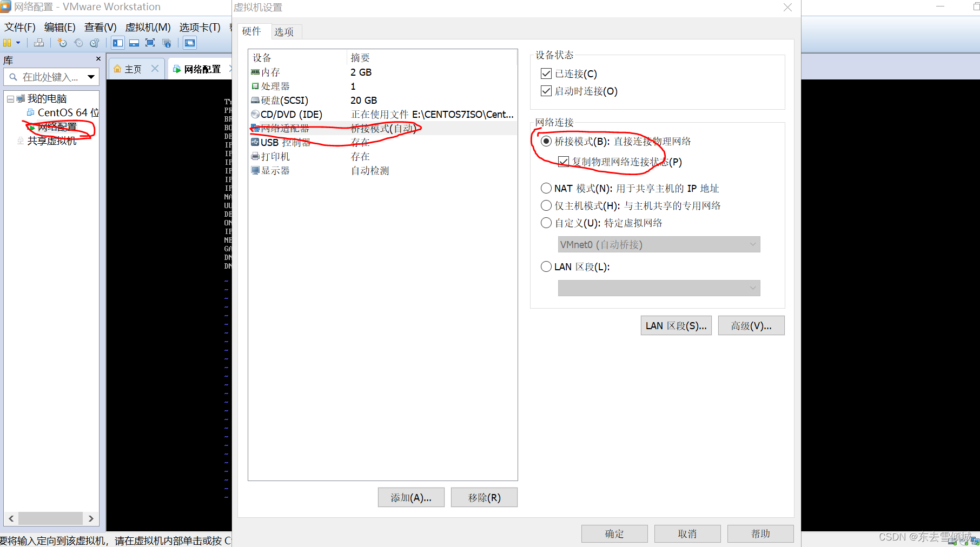Screen dimensions: 980x547
Task: Click the 20 GB hard disk summary
Action: [363, 100]
